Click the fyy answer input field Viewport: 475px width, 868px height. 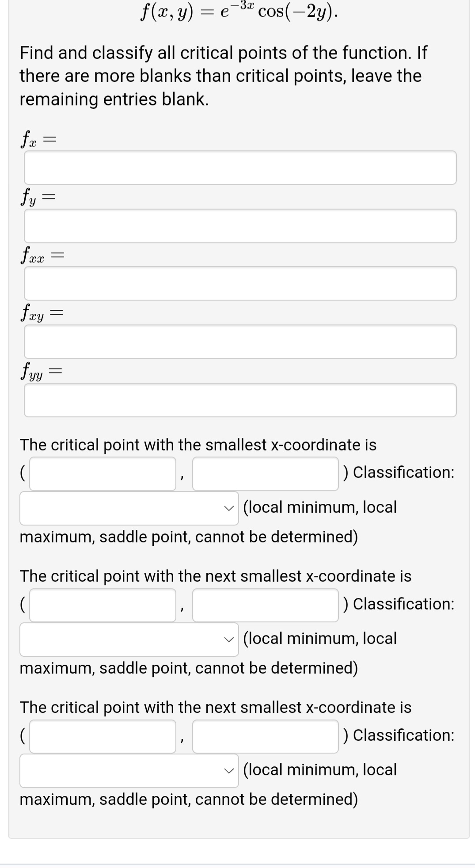(x=240, y=400)
